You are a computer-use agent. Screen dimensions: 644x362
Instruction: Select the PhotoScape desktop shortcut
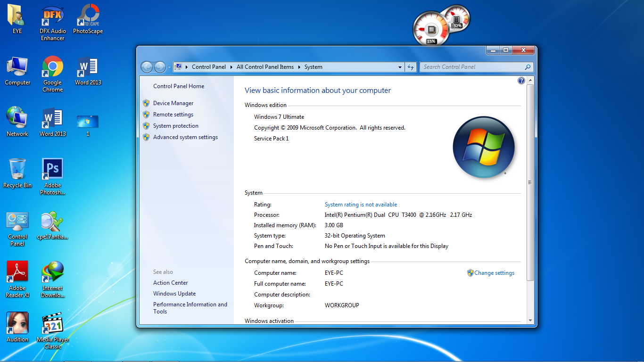coord(88,19)
